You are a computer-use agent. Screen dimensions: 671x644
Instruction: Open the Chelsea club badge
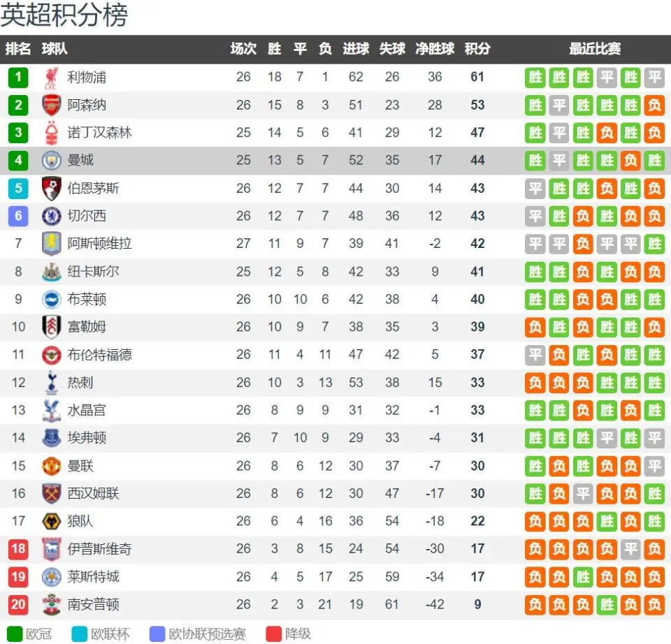(x=51, y=216)
